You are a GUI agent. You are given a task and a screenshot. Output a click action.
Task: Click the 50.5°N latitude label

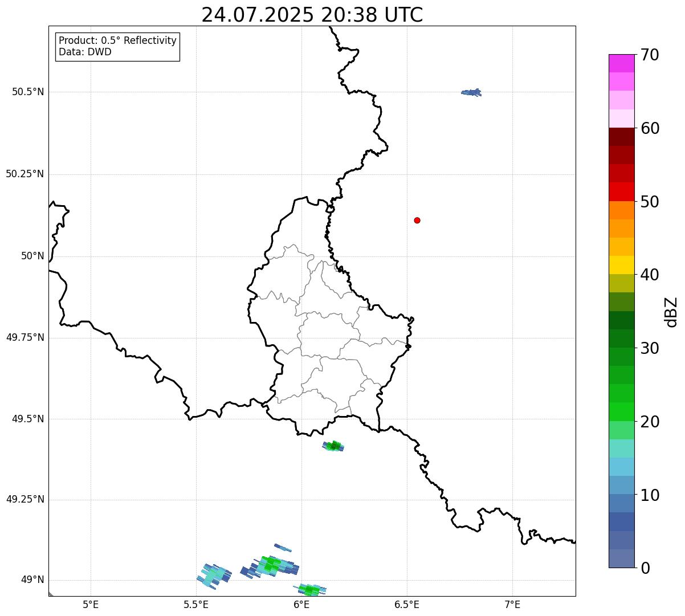pos(28,92)
